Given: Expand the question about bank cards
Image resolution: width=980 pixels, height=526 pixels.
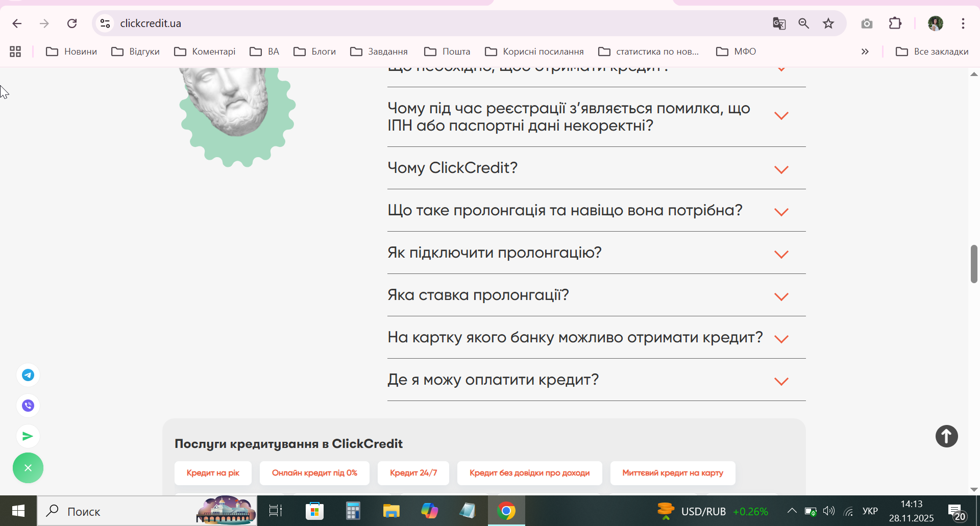Looking at the screenshot, I should (x=597, y=337).
